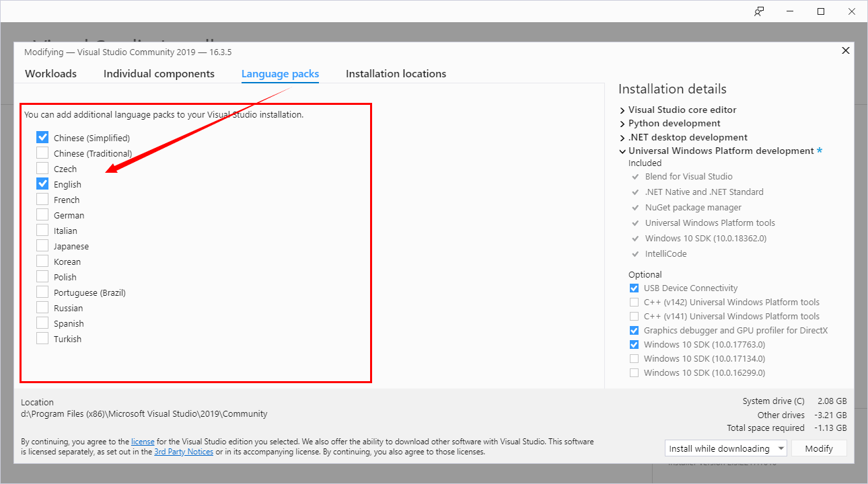Click included Windows 10 SDK (10.0.18362.0)
The image size is (868, 484).
tap(705, 239)
